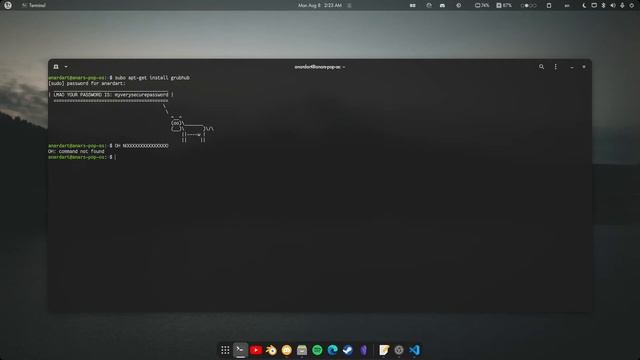Open the date and time calendar

[x=320, y=5]
